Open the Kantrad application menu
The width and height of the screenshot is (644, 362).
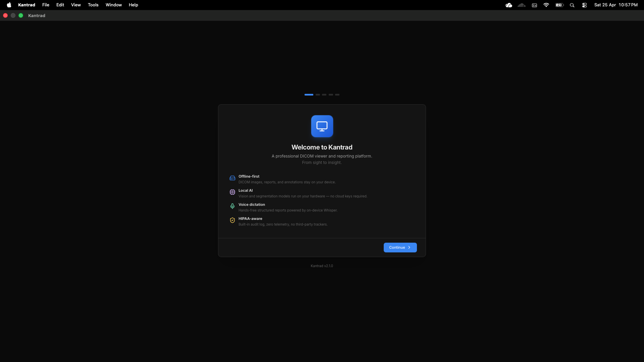pos(26,5)
